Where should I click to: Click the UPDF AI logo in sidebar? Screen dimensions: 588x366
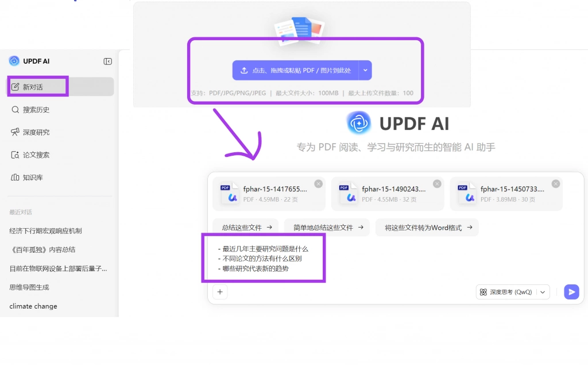14,61
